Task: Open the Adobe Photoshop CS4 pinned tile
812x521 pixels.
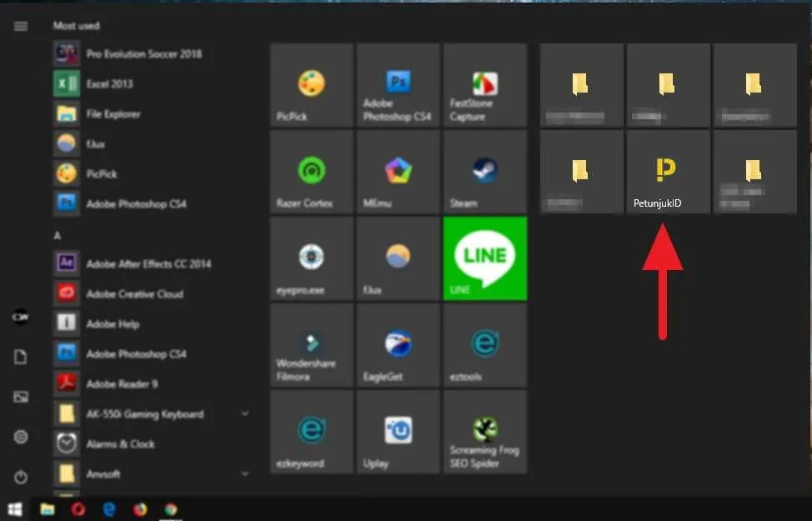Action: [x=398, y=86]
